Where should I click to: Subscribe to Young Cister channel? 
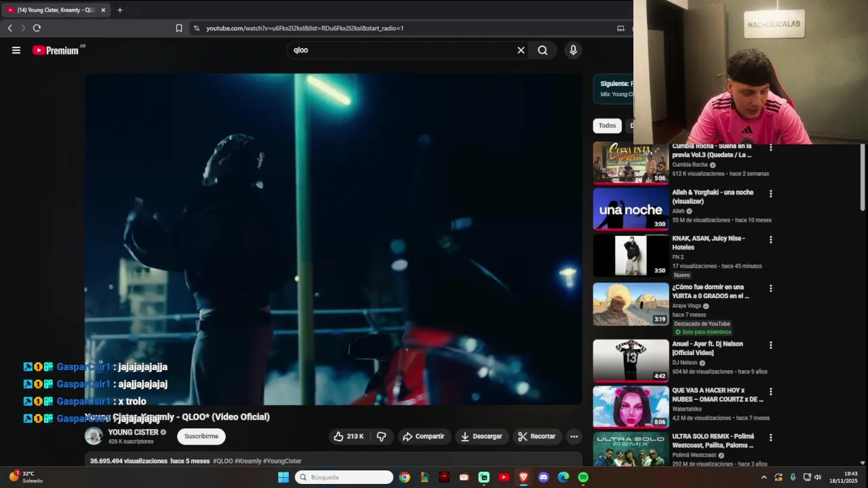(x=201, y=436)
